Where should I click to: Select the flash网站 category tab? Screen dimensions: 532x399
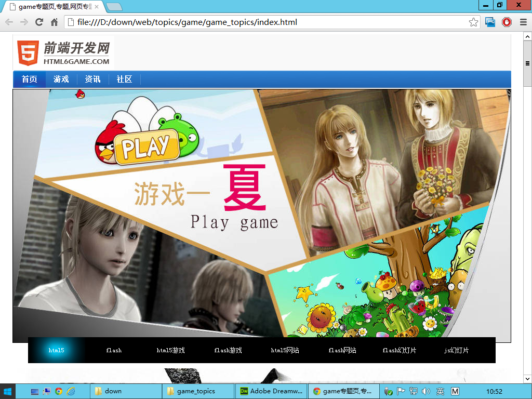pos(342,350)
